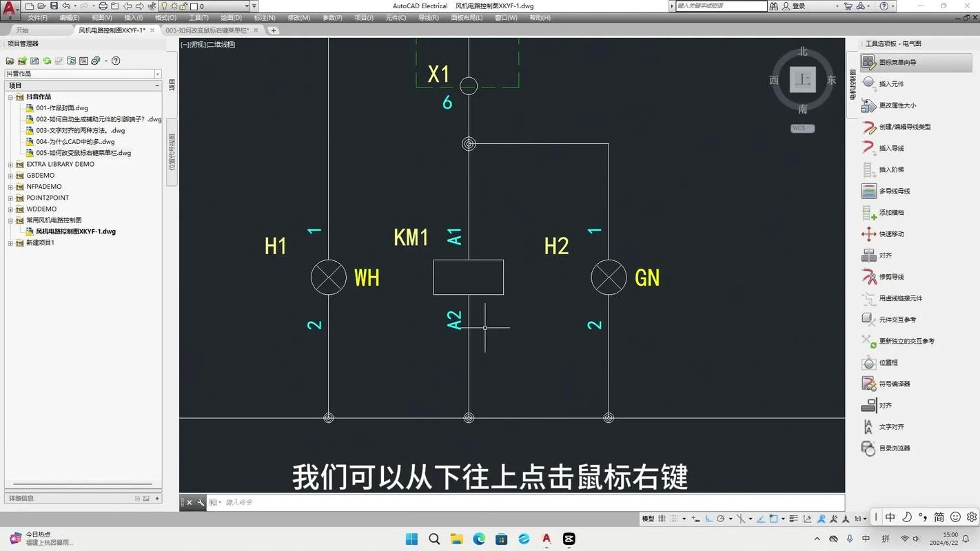Open the AutoCAD application menu logo
The height and width of the screenshot is (551, 980).
10,9
